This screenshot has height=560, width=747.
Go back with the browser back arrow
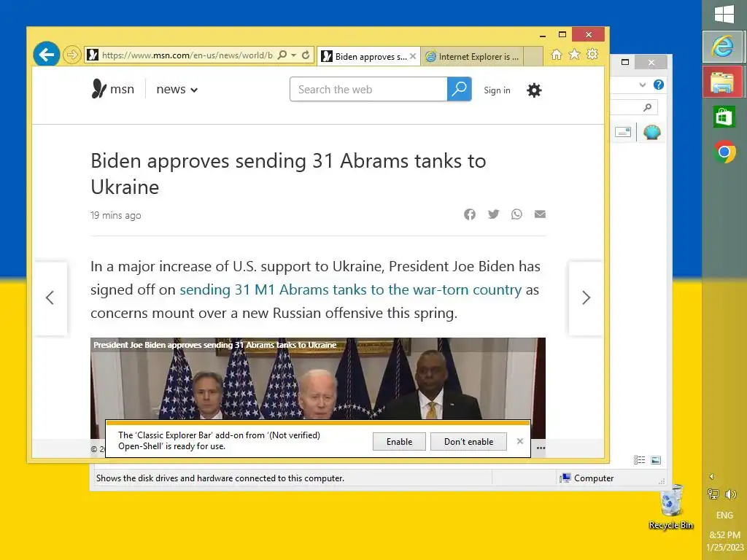[x=46, y=55]
